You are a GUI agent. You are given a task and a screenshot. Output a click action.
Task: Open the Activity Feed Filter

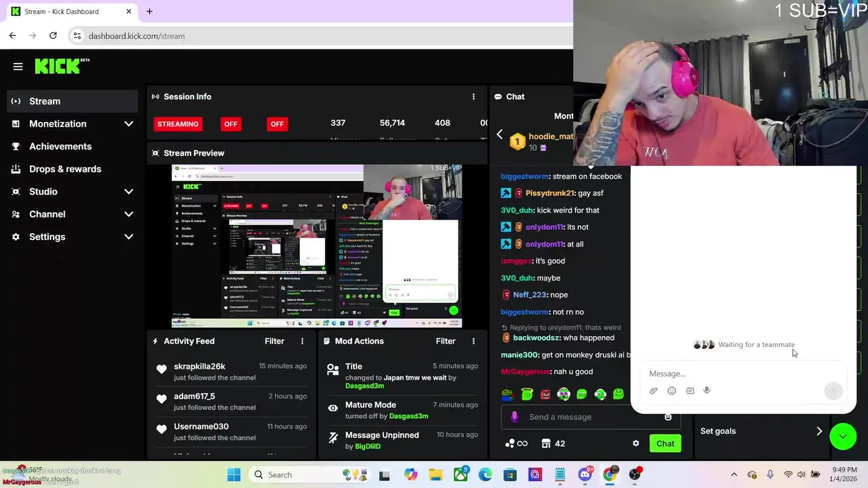click(x=274, y=341)
